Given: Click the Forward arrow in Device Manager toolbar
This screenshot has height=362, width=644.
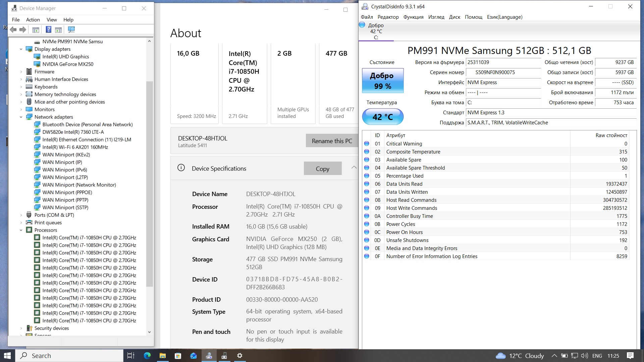Looking at the screenshot, I should 23,30.
